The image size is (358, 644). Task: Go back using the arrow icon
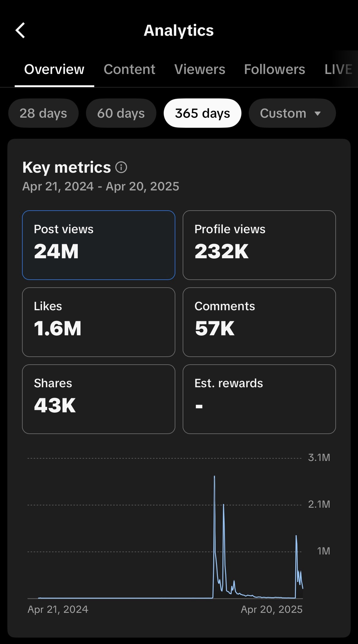(20, 31)
